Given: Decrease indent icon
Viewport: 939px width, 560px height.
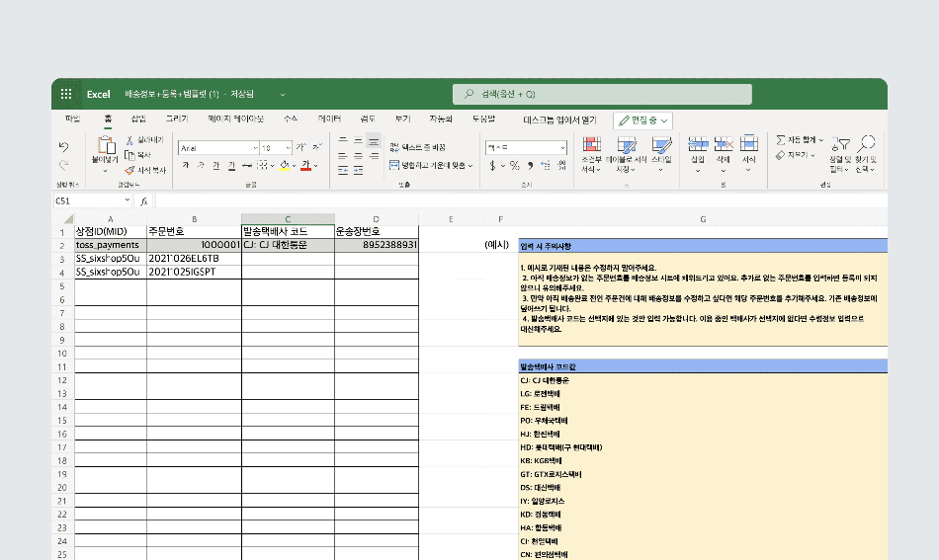Looking at the screenshot, I should click(x=343, y=171).
